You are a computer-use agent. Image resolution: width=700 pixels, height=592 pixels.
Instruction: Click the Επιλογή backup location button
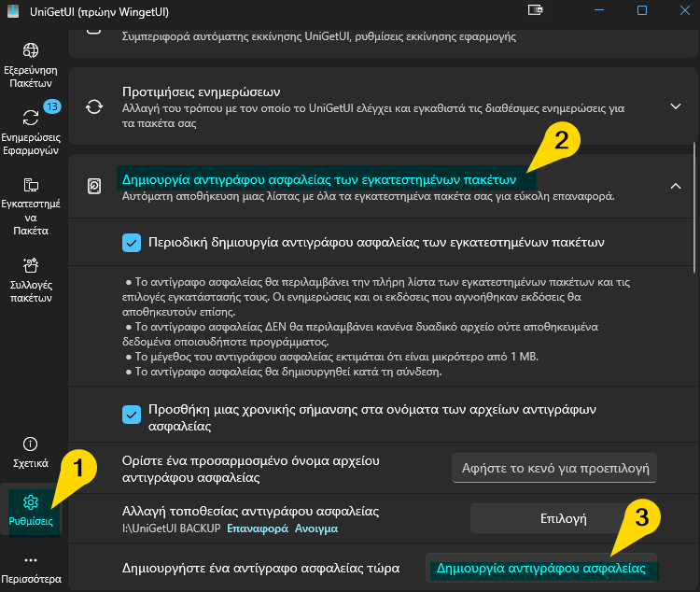pyautogui.click(x=563, y=517)
